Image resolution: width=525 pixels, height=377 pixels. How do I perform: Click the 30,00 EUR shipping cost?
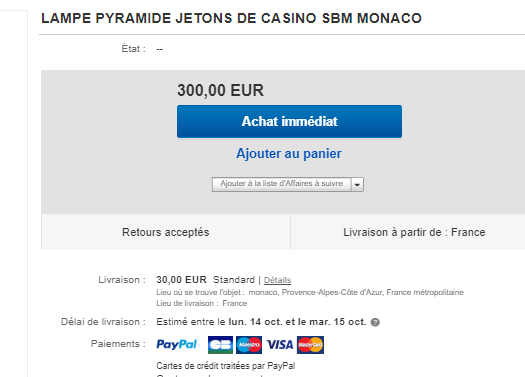181,280
